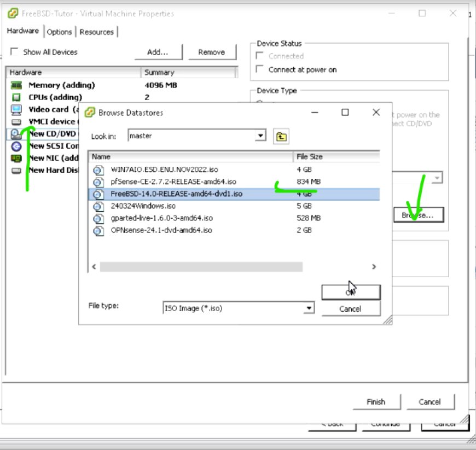Click the VMCI device icon
This screenshot has height=450, width=476.
point(16,122)
